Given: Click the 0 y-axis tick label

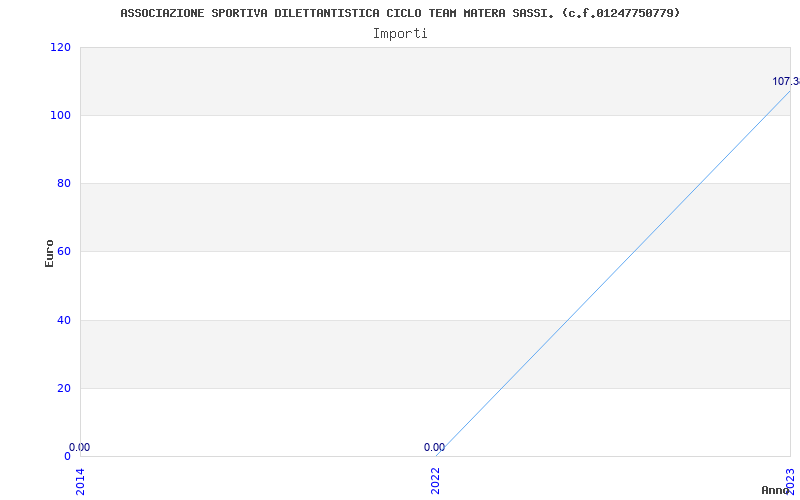Looking at the screenshot, I should coord(67,456).
